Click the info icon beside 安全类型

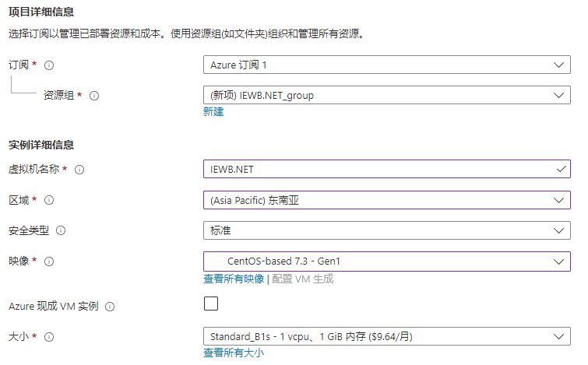click(61, 230)
